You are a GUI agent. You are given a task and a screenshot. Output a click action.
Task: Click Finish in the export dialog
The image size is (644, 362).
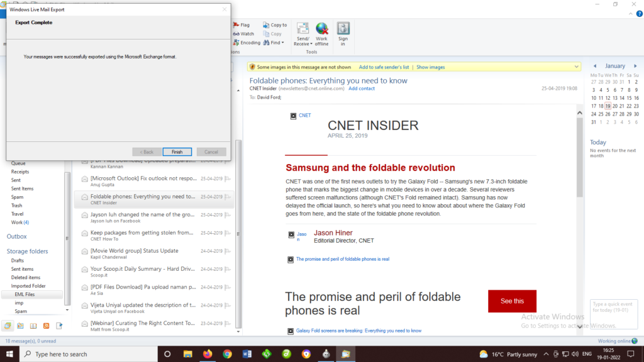click(x=177, y=152)
